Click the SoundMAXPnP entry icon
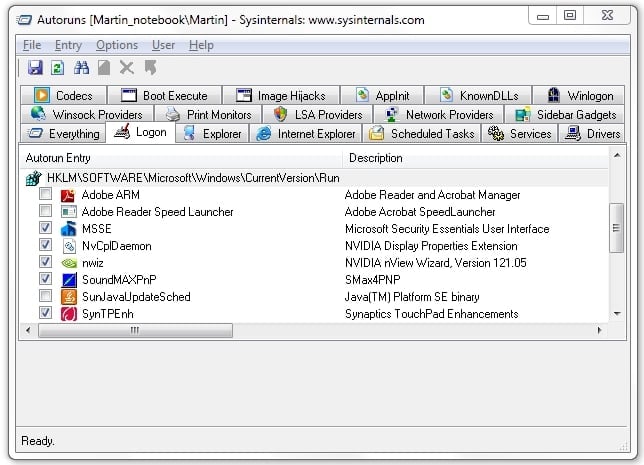Image resolution: width=644 pixels, height=465 pixels. click(x=69, y=280)
